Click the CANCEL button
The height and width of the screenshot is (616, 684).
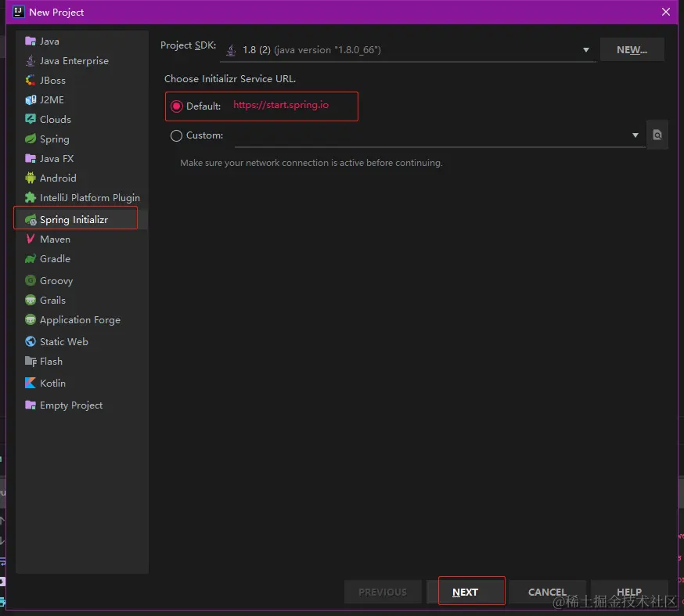click(547, 592)
